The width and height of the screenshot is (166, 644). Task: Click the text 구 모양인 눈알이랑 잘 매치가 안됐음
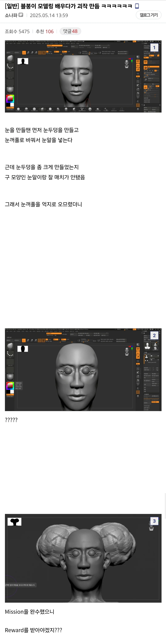coord(45,177)
